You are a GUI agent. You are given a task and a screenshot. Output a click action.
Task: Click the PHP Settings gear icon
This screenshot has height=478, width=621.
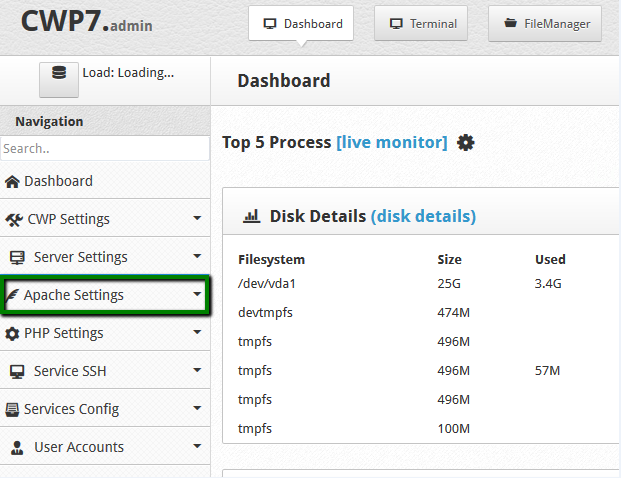click(12, 334)
